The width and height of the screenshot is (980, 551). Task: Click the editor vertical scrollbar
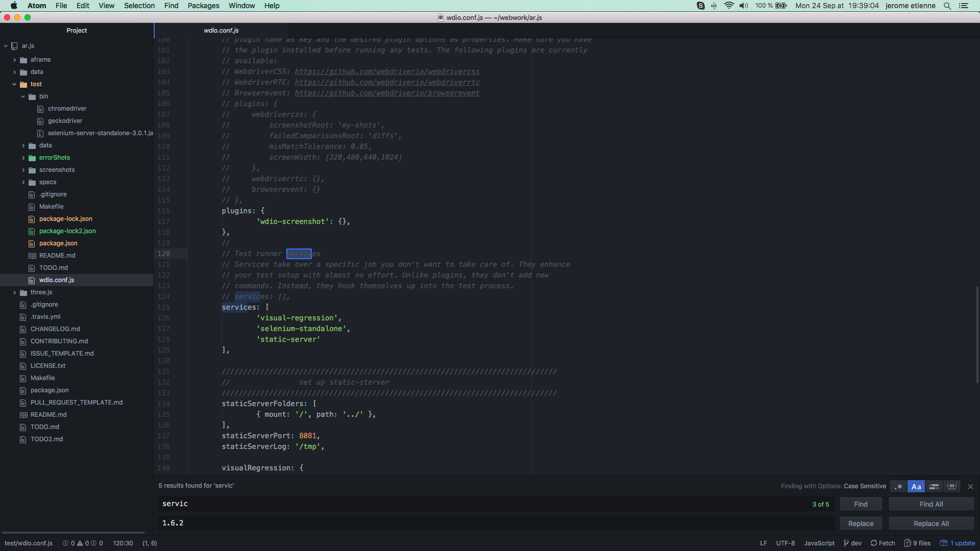(x=977, y=334)
